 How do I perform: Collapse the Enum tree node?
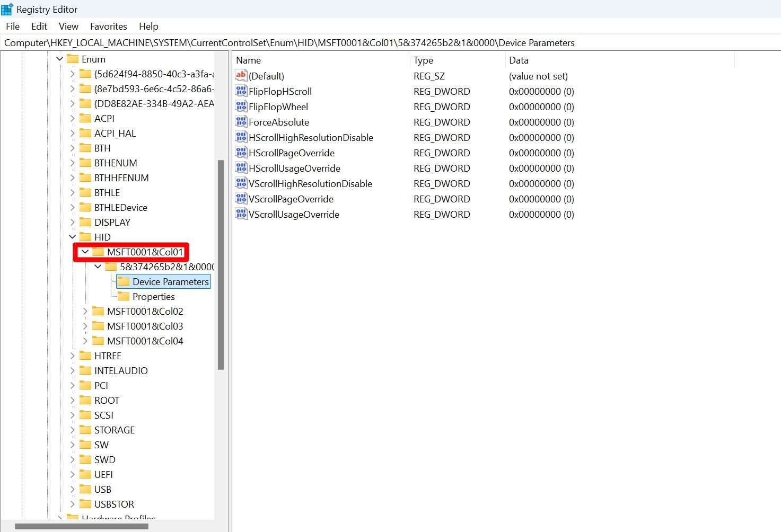(x=60, y=59)
